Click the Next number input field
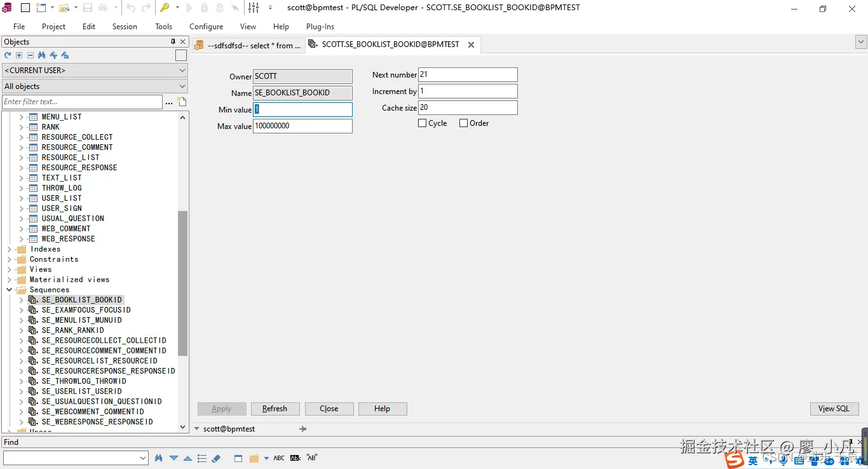The image size is (868, 469). click(468, 74)
